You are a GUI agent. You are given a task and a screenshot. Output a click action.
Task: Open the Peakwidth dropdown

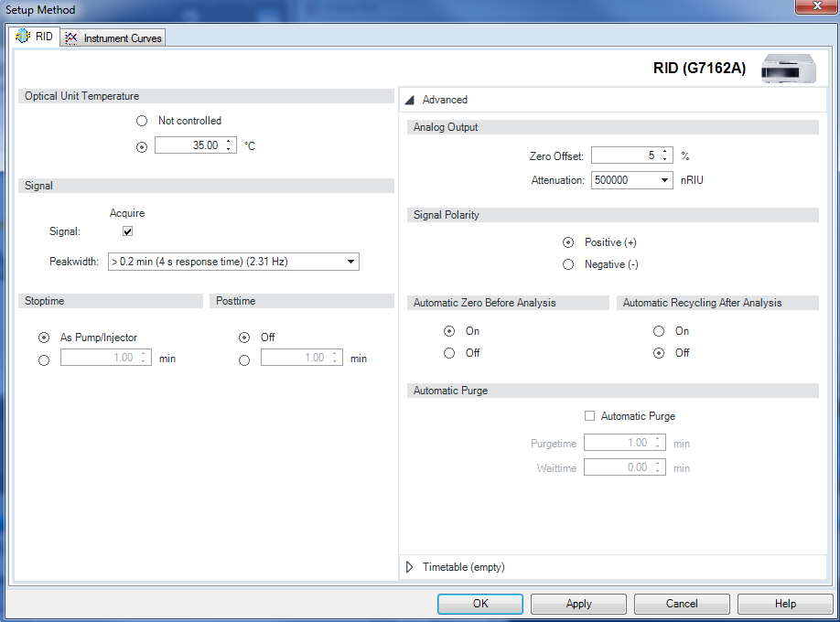[350, 261]
